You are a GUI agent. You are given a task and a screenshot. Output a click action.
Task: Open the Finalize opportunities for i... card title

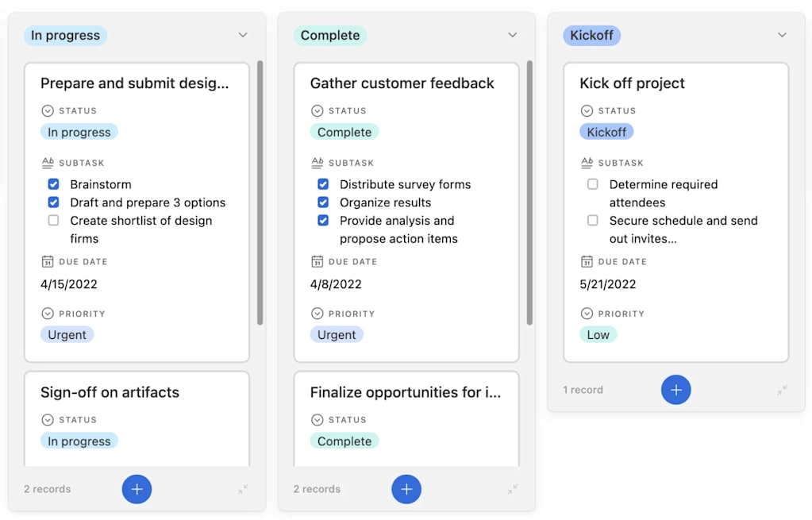406,392
